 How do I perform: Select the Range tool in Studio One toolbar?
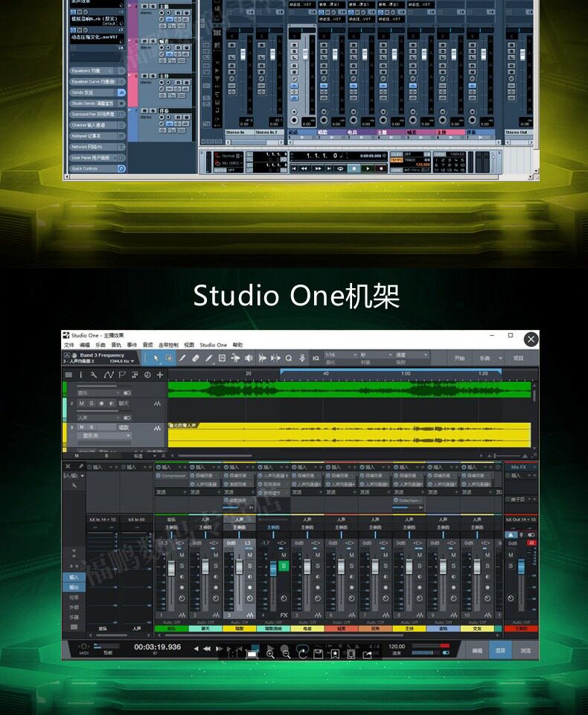(x=169, y=358)
